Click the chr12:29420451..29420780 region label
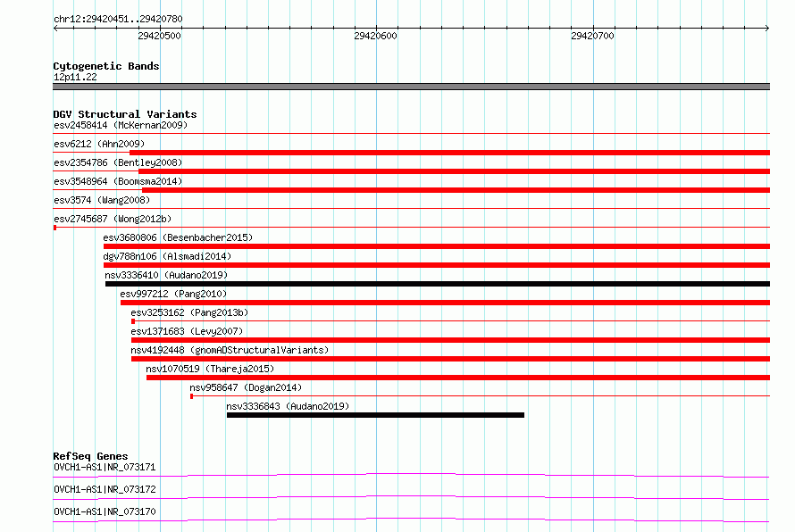Image resolution: width=795 pixels, height=532 pixels. point(118,19)
